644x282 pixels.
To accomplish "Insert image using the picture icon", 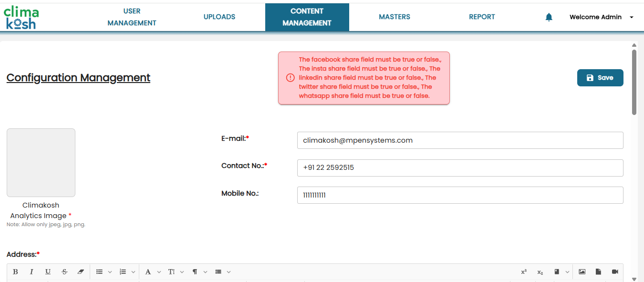I will [x=582, y=272].
